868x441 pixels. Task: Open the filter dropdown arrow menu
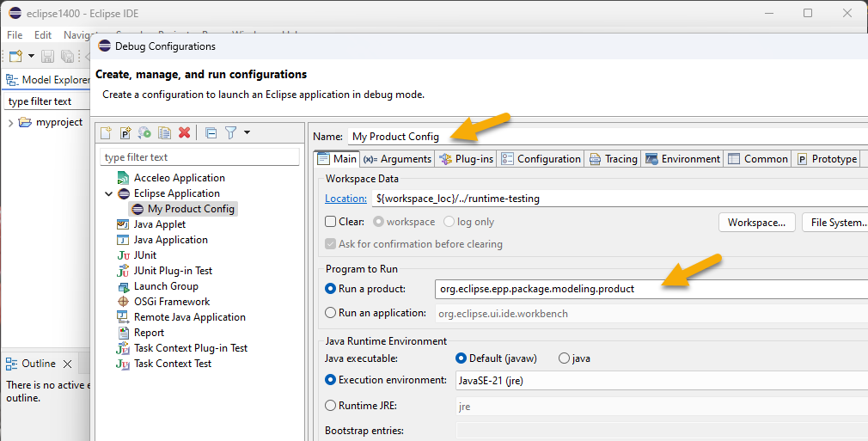click(248, 132)
